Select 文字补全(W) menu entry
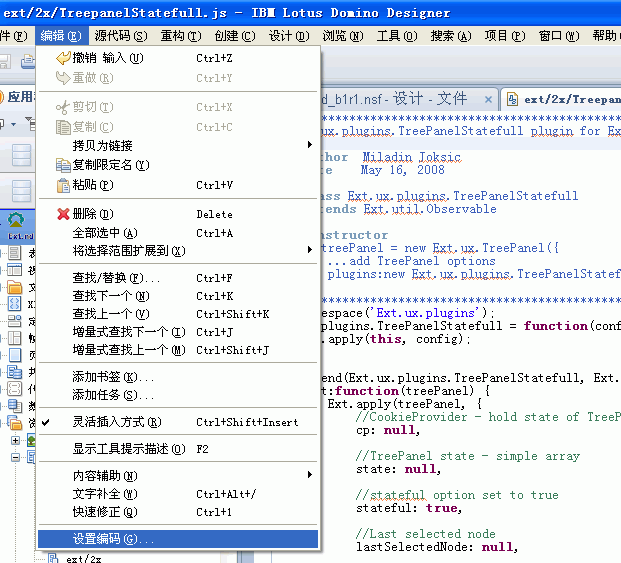Screen dimensions: 621x563 click(x=178, y=494)
